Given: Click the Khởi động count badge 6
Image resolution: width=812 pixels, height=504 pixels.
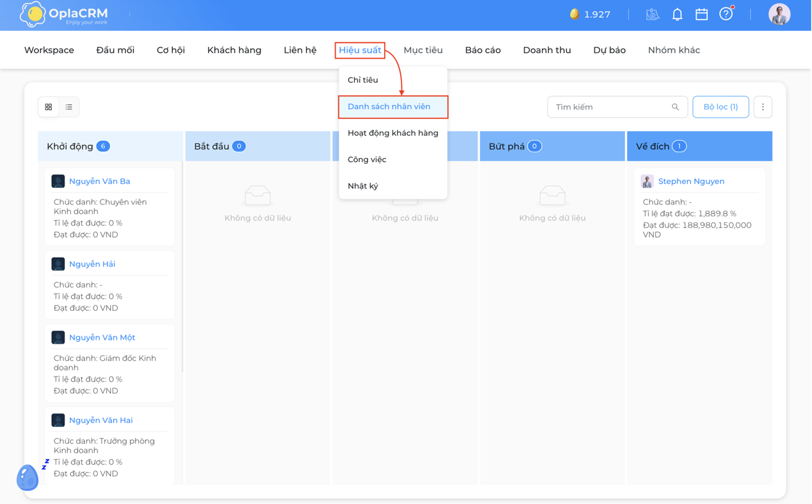Looking at the screenshot, I should 103,146.
